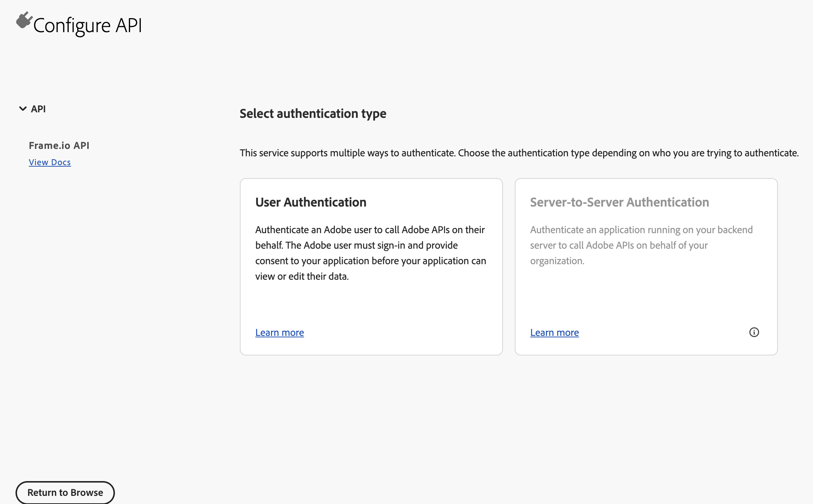This screenshot has width=813, height=504.
Task: Collapse the API section chevron
Action: 23,109
